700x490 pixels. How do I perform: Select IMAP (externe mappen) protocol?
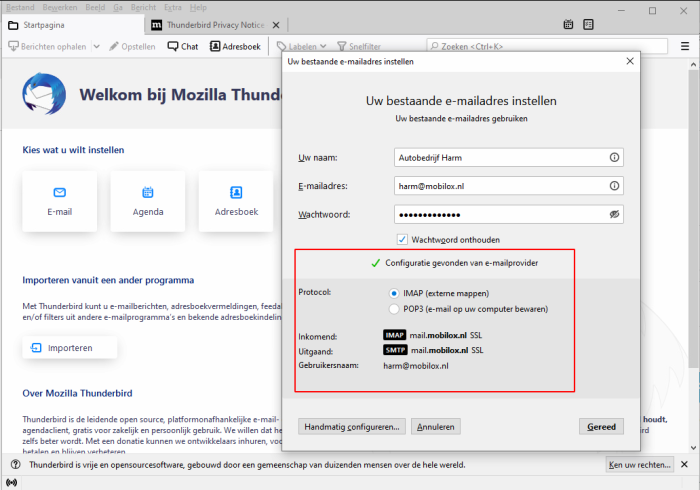point(394,294)
